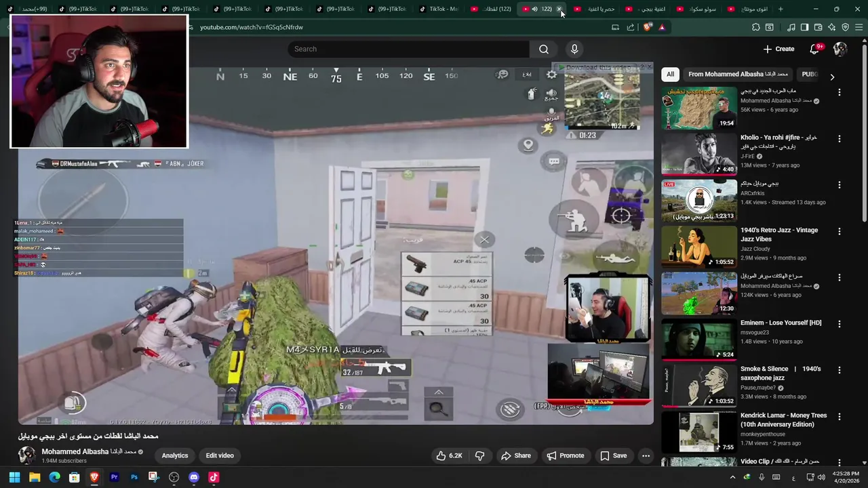Open TikTok app from taskbar
The image size is (868, 488).
214,477
